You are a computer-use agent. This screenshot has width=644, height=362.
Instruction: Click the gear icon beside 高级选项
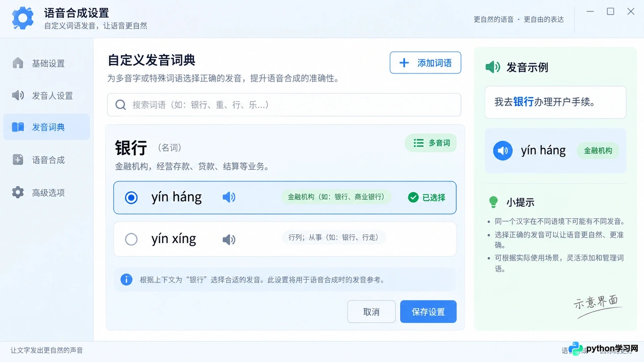(x=18, y=192)
